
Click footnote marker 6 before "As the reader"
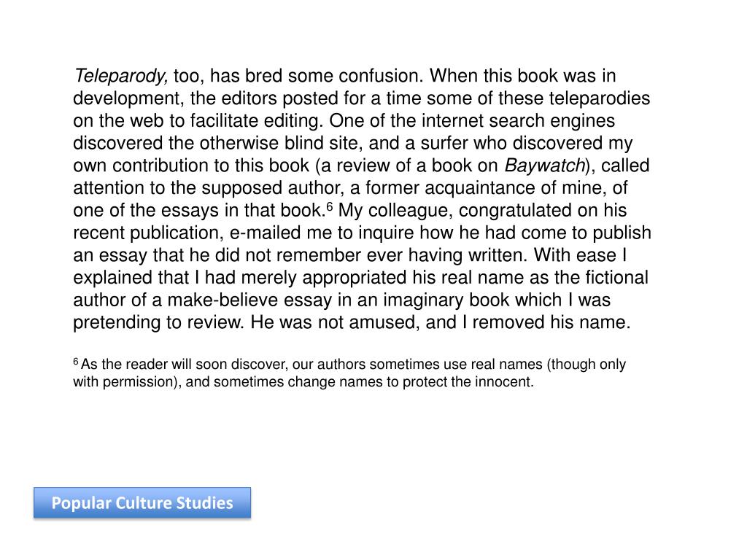pos(76,362)
